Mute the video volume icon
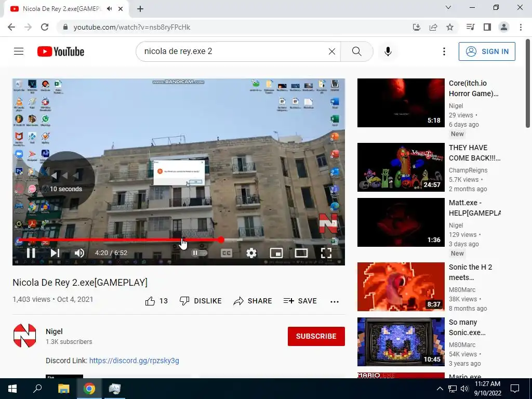532x399 pixels. pyautogui.click(x=79, y=253)
